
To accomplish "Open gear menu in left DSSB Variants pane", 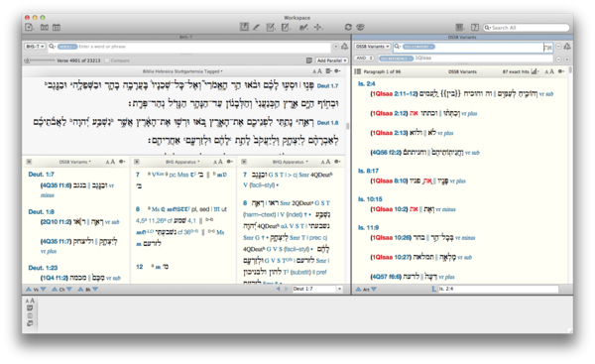I will tap(122, 162).
